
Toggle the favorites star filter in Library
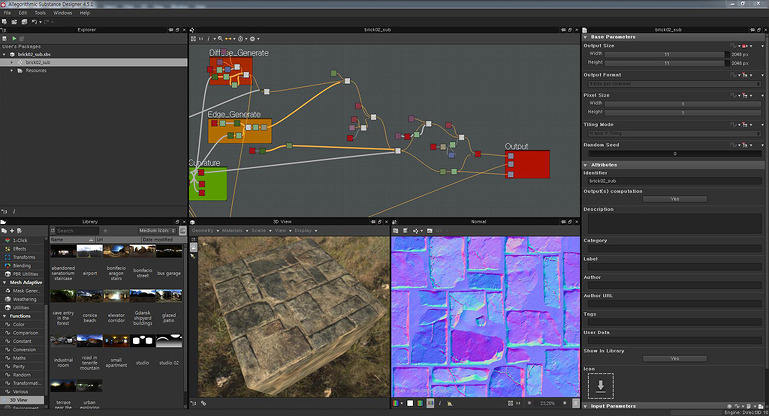click(x=105, y=231)
